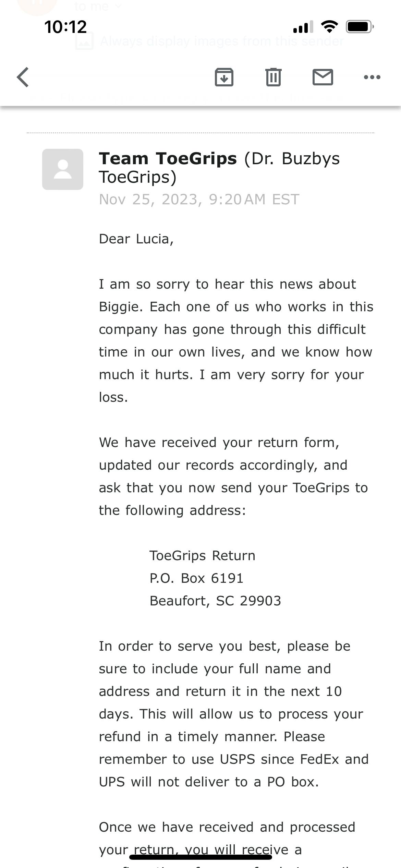Tap the 10:12 clock in the status bar
Screen dimensions: 401x868
coord(65,27)
